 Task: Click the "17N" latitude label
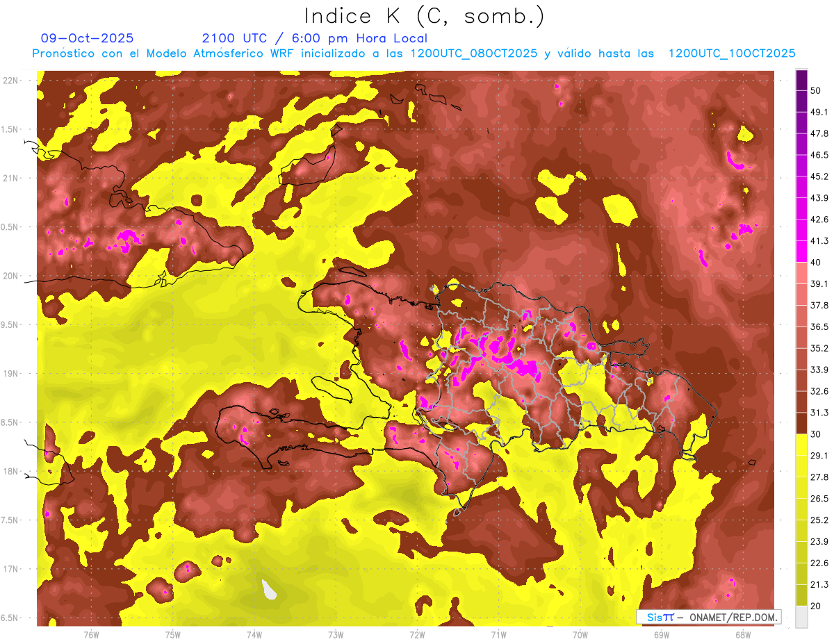click(x=10, y=569)
